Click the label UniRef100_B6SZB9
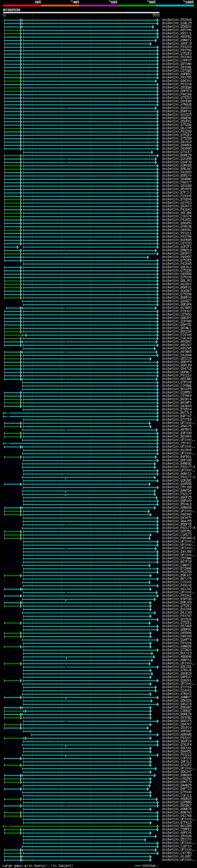Screen dimensions: 197x868 pos(177,826)
